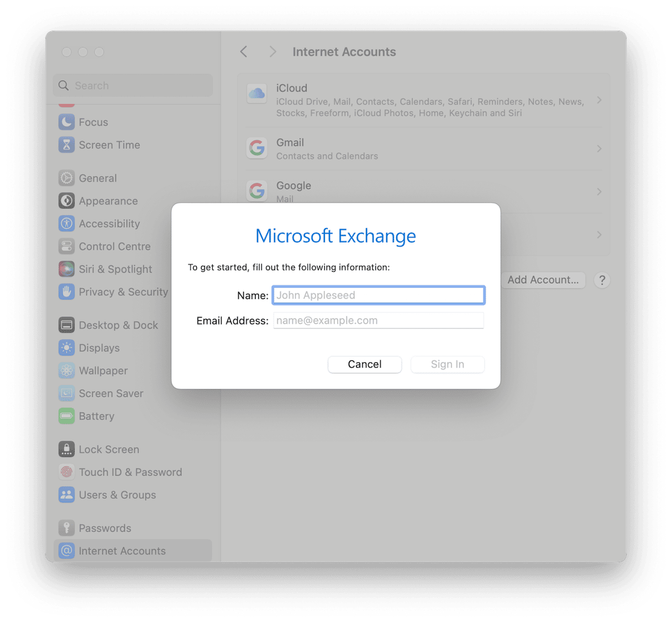Click the Control Centre icon
Image resolution: width=672 pixels, height=622 pixels.
66,246
